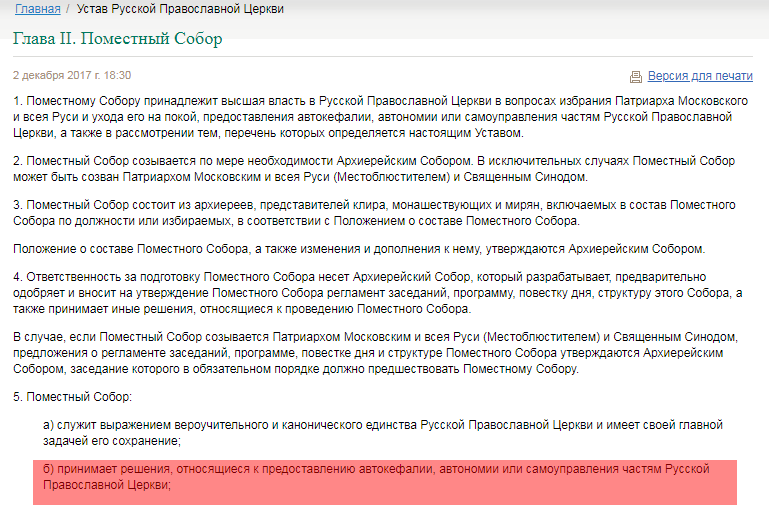Open the Главная breadcrumb link
The width and height of the screenshot is (778, 506).
37,9
